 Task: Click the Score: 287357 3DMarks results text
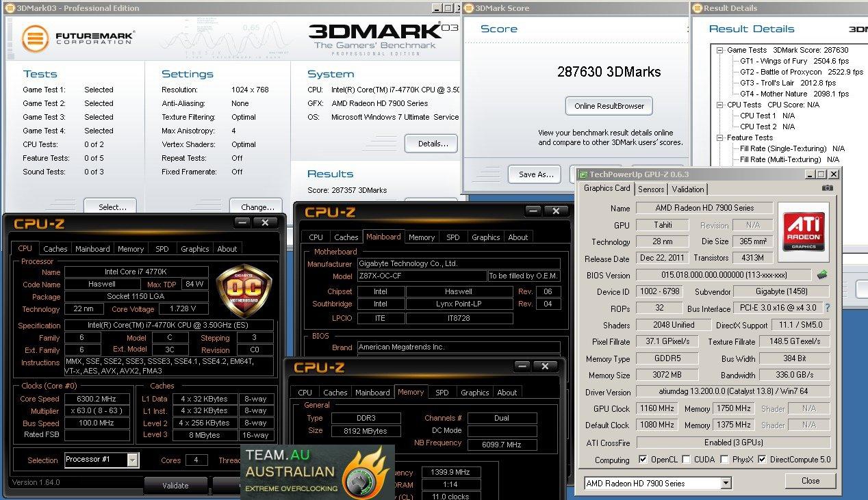click(347, 190)
